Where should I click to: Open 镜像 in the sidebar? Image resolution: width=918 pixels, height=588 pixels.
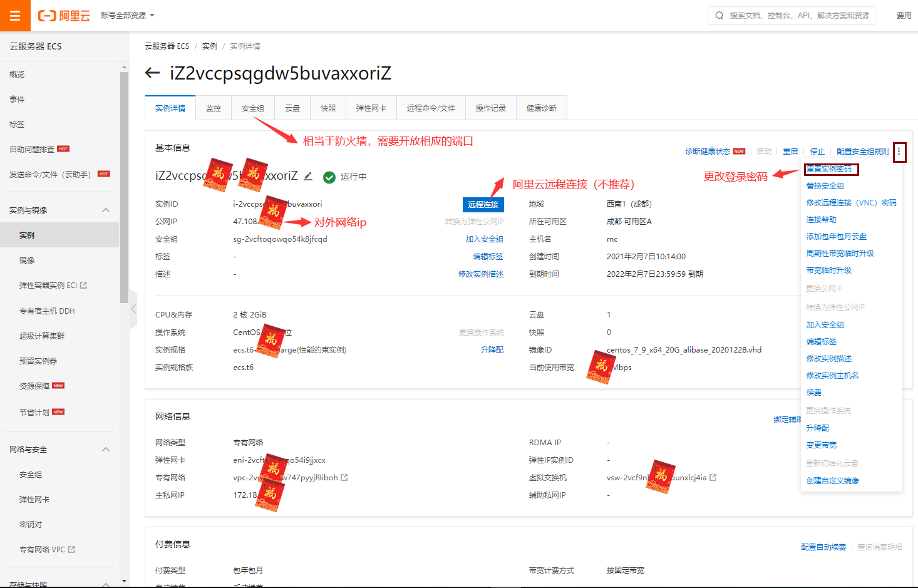coord(27,260)
